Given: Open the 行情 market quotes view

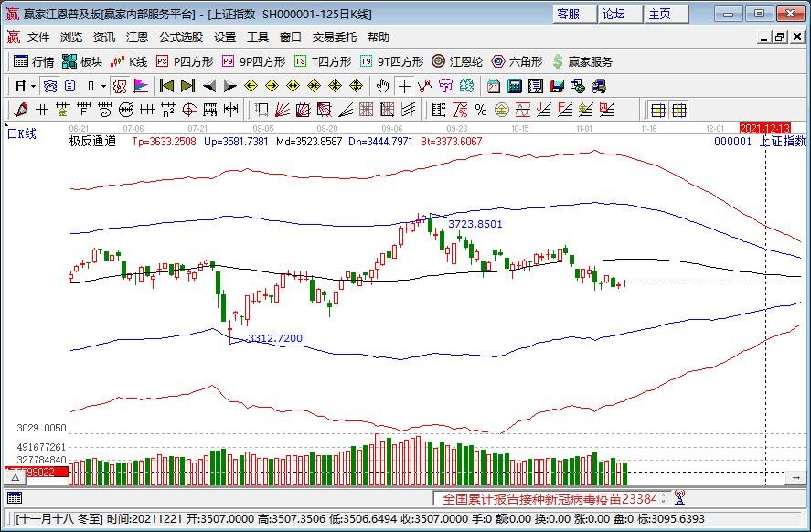Looking at the screenshot, I should [33, 61].
